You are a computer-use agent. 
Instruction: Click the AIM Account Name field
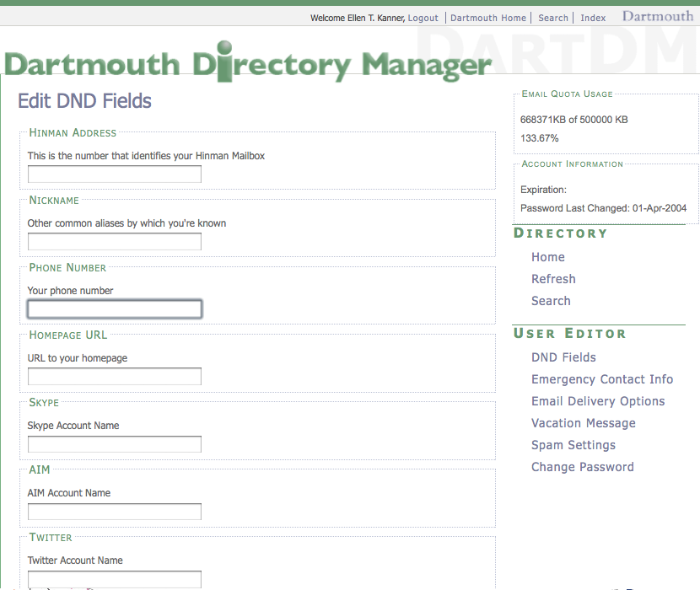pos(115,512)
